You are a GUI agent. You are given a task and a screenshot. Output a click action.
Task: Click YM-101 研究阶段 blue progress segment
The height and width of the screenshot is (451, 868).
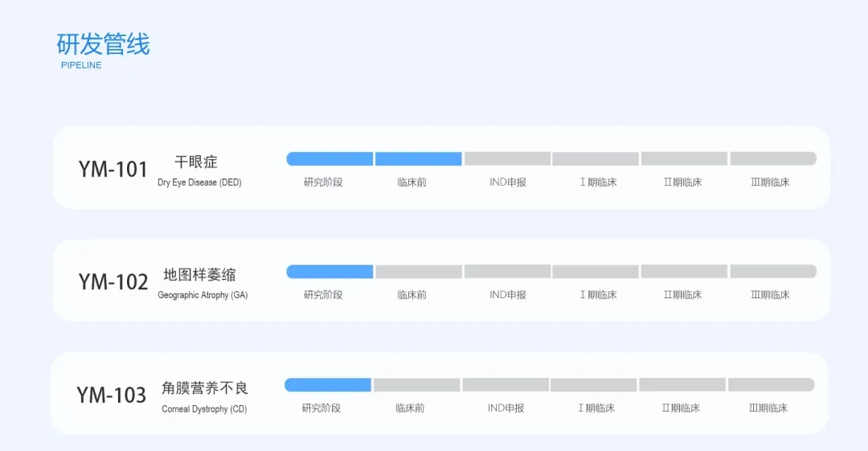(x=330, y=159)
